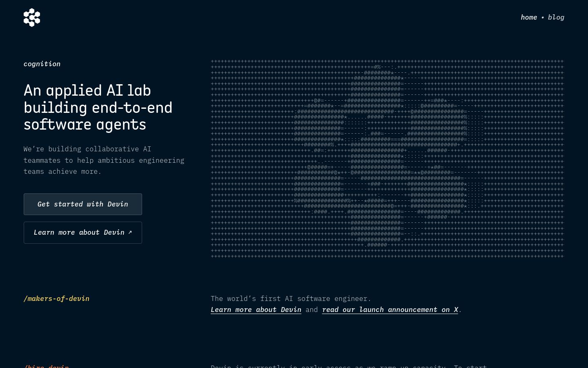Click Get started with Devin button
The height and width of the screenshot is (368, 588).
83,204
